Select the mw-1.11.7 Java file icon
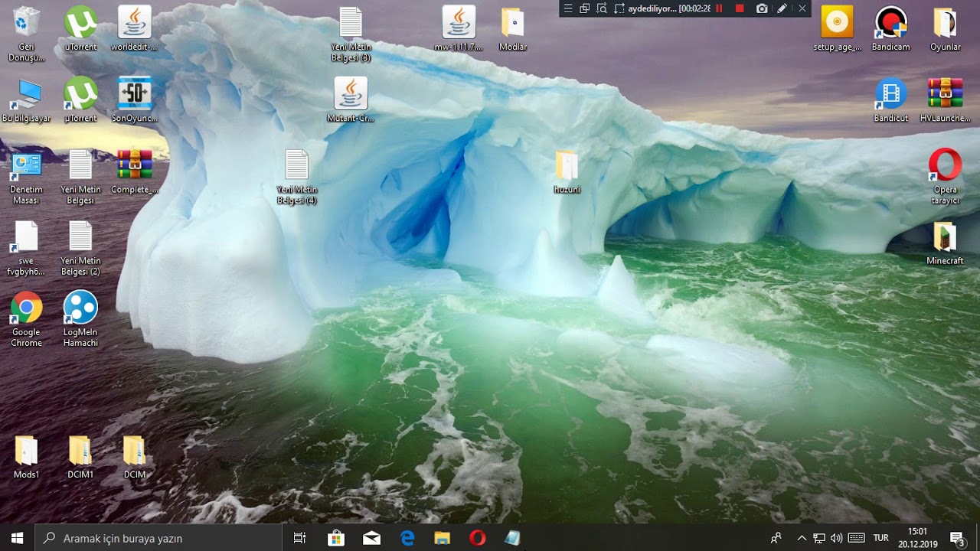 pyautogui.click(x=459, y=23)
